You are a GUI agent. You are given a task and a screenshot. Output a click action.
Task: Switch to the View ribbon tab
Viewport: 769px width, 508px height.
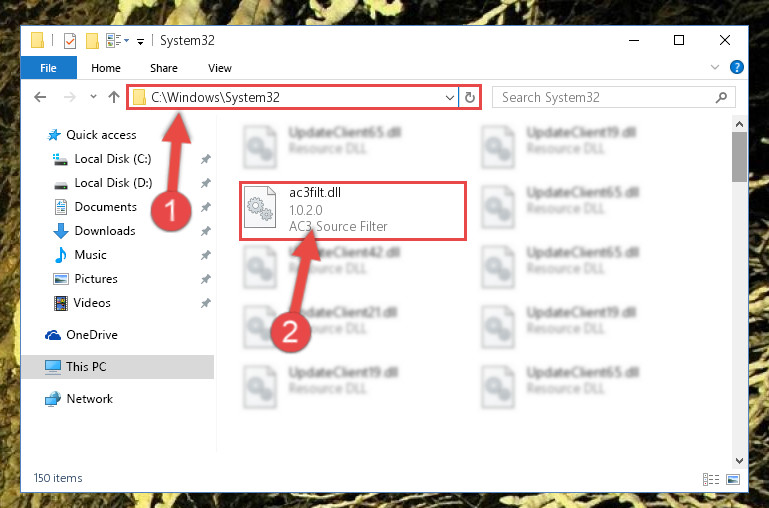click(220, 68)
